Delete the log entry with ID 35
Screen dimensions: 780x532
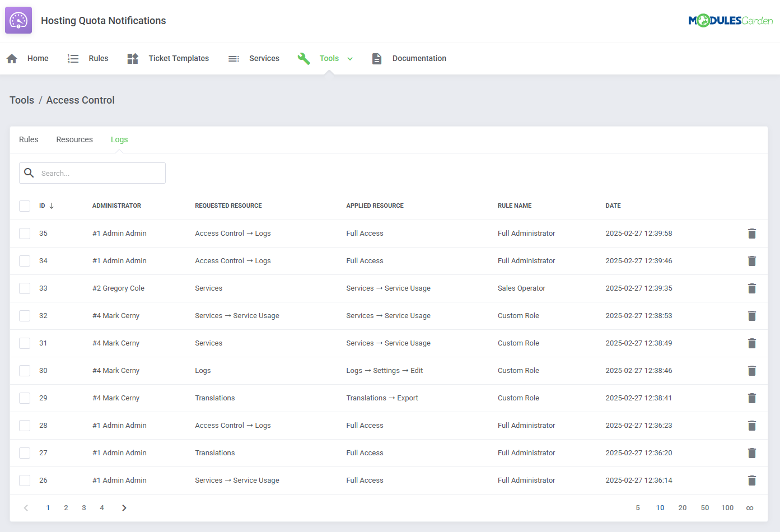pos(752,234)
